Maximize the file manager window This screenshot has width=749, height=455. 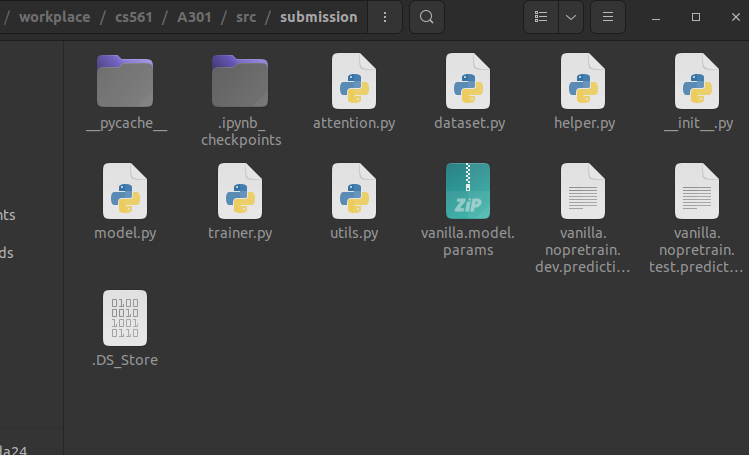(696, 17)
